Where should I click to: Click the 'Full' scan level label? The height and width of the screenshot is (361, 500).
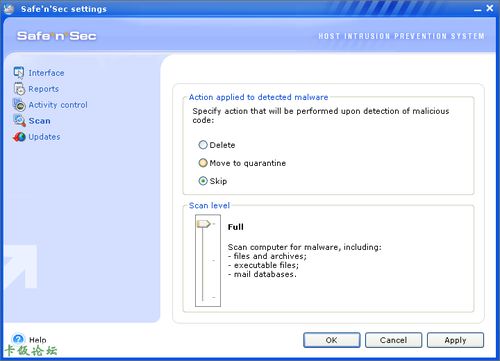235,227
